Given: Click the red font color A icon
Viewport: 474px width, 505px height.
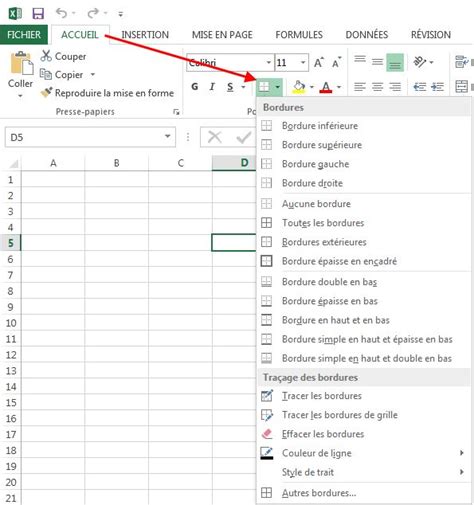Looking at the screenshot, I should (x=326, y=87).
